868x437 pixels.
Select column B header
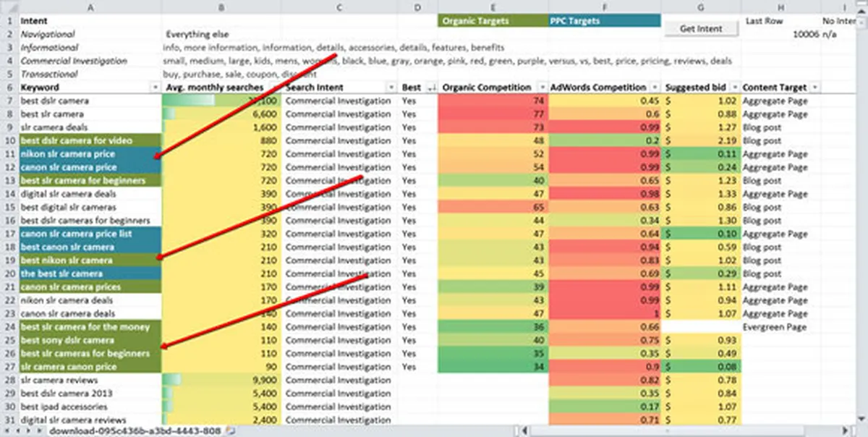tap(222, 7)
